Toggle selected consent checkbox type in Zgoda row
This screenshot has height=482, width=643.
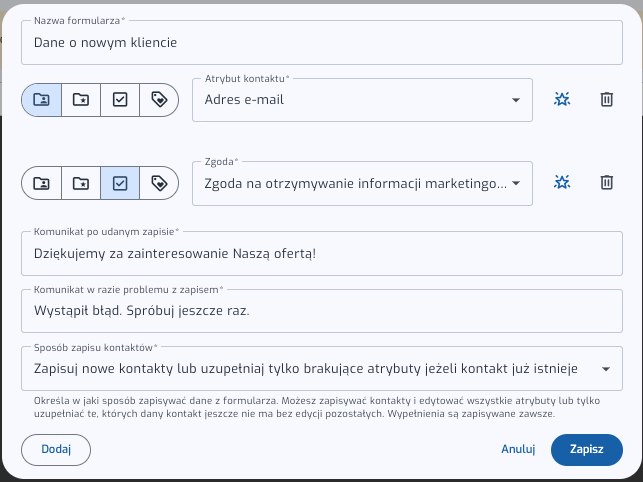point(120,183)
